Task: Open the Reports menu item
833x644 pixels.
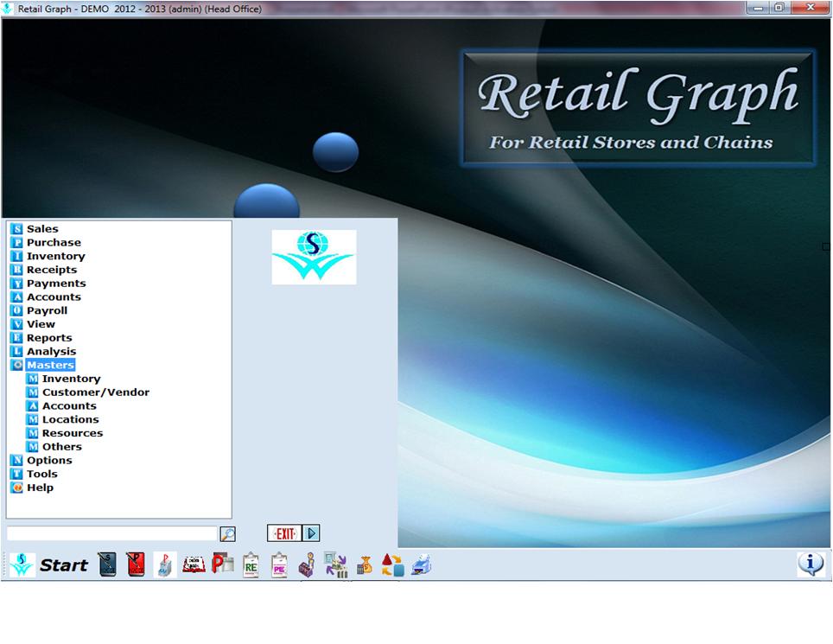Action: point(49,338)
